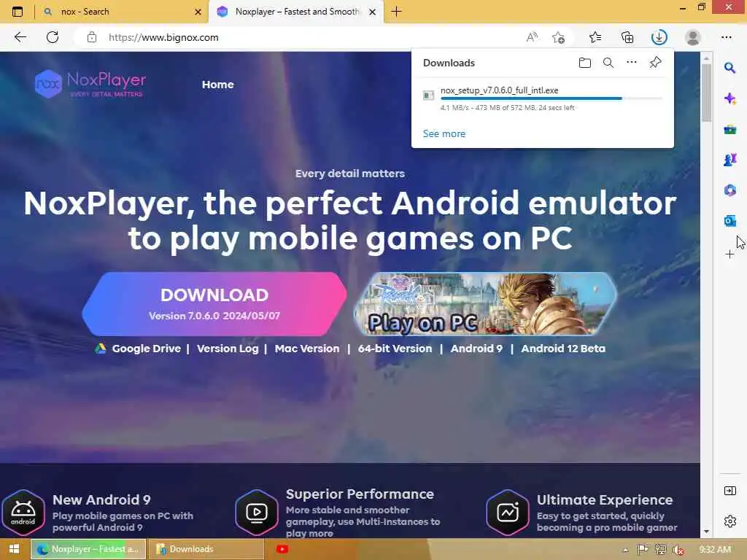Open sidebar Copilot sparkle icon

(x=729, y=98)
